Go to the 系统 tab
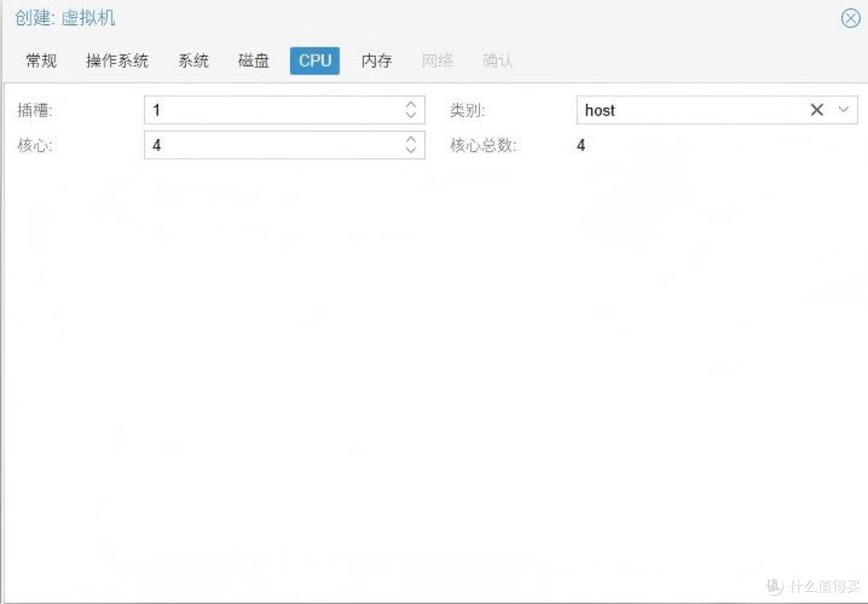The width and height of the screenshot is (868, 604). click(193, 60)
